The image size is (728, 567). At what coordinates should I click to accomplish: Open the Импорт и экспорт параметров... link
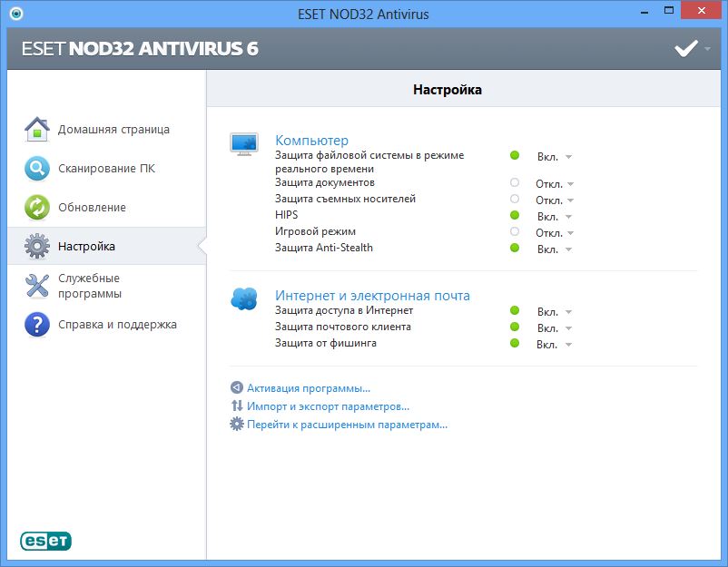tap(328, 406)
